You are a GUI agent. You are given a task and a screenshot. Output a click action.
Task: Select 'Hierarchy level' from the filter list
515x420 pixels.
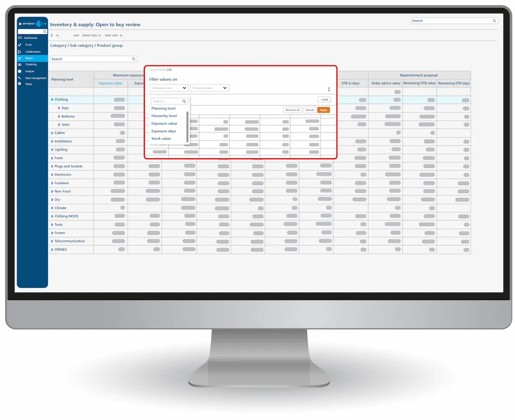164,116
